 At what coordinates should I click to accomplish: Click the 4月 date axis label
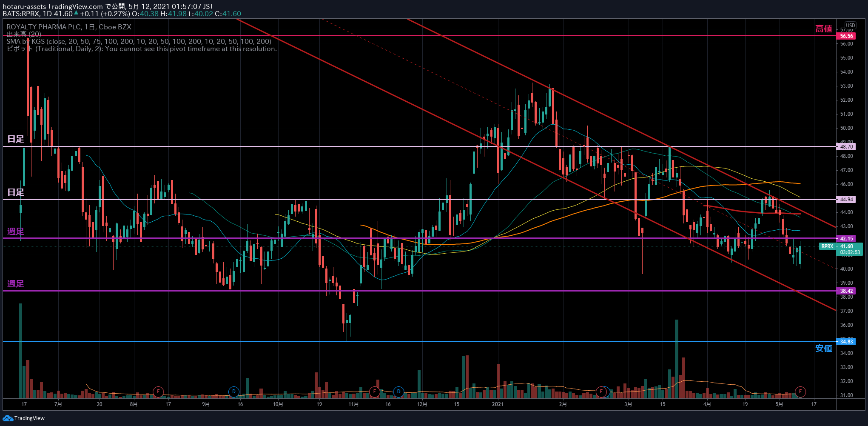707,404
